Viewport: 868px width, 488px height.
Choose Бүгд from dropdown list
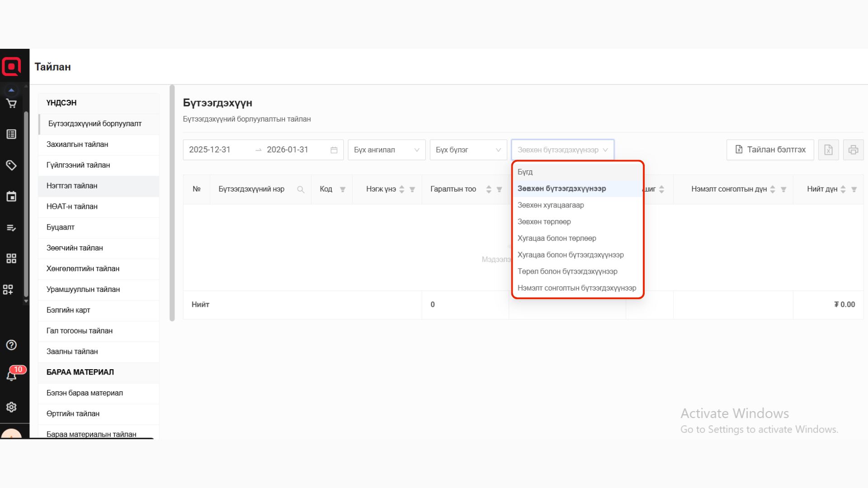(525, 172)
